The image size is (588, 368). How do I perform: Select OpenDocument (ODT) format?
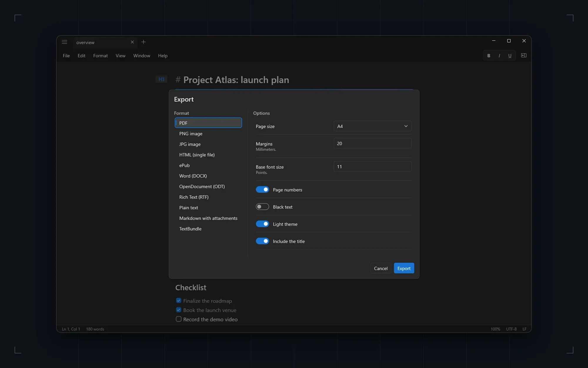click(x=208, y=187)
